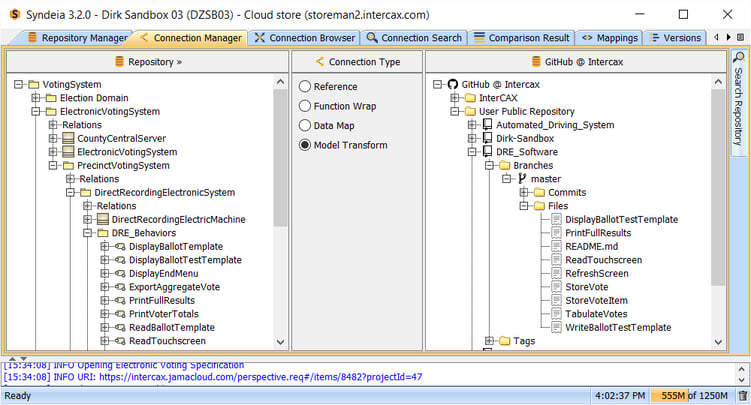
Task: Select ReadTouchscreen in the Files list
Action: (x=603, y=260)
